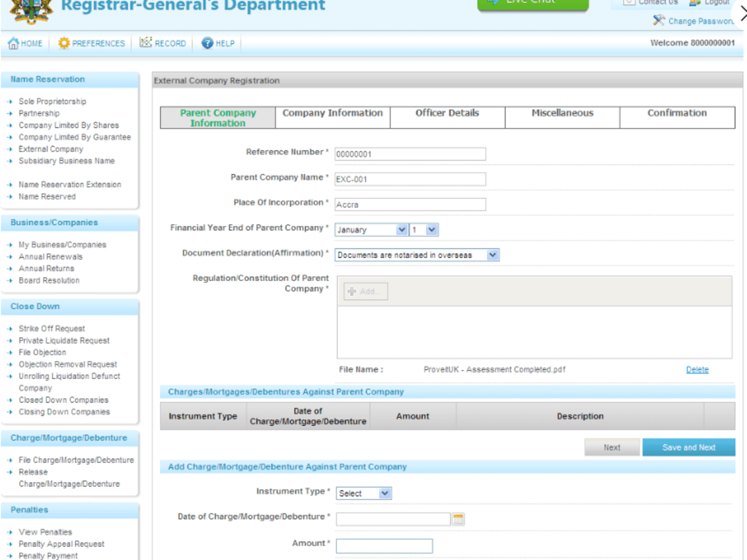
Task: Open View Penalties link
Action: coord(45,532)
